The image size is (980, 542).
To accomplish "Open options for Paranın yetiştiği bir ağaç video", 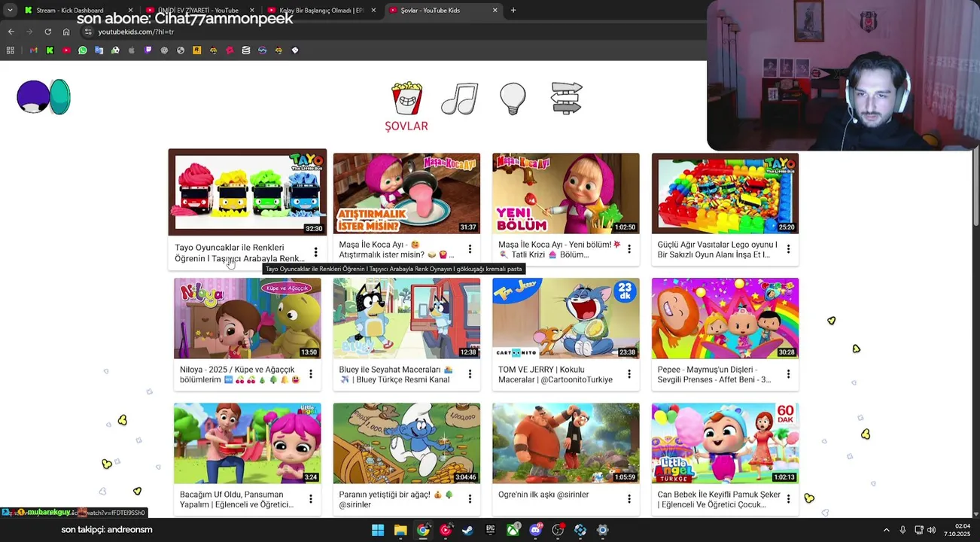I will pyautogui.click(x=470, y=499).
